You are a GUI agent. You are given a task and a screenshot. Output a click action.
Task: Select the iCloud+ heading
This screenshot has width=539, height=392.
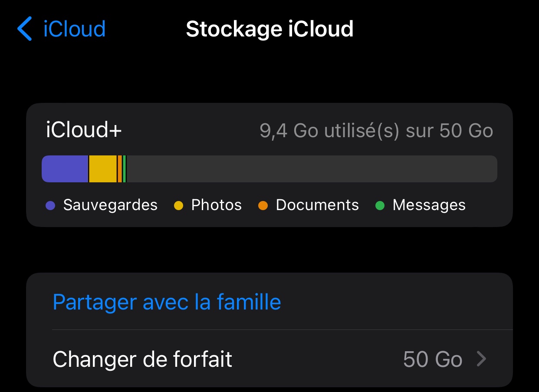coord(83,131)
